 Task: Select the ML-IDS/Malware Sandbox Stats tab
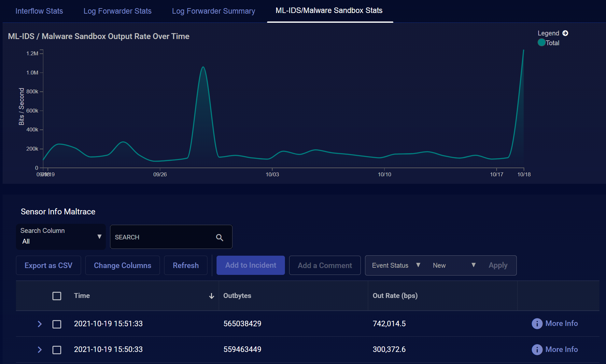coord(329,11)
